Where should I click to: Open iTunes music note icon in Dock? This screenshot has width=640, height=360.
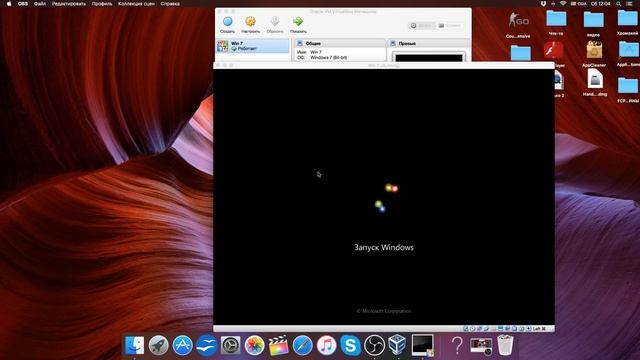tap(327, 345)
